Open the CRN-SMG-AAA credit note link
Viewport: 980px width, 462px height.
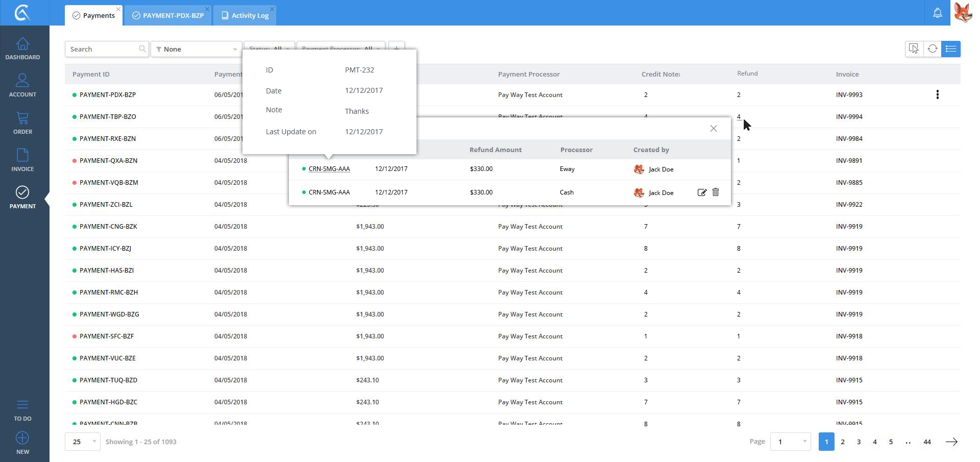329,169
